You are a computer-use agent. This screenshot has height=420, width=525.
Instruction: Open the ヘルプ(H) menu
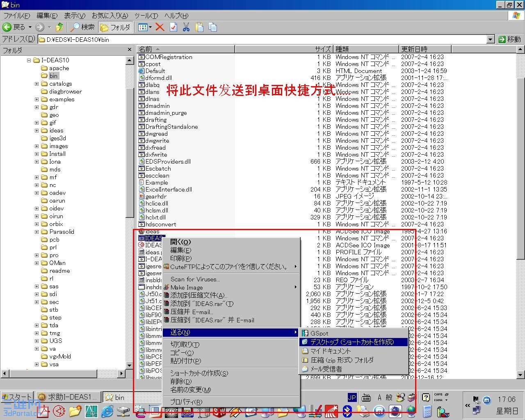(176, 16)
